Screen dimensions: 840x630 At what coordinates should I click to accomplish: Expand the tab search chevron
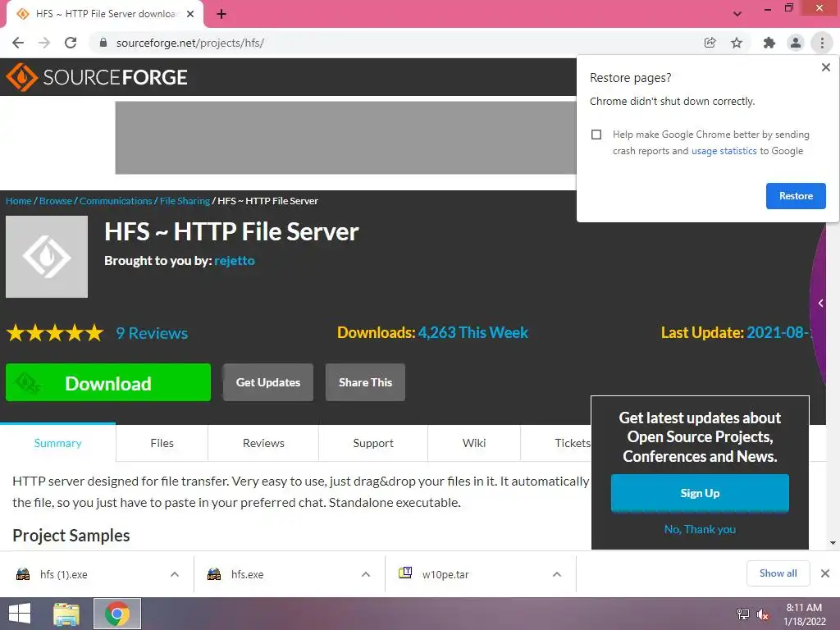tap(737, 14)
